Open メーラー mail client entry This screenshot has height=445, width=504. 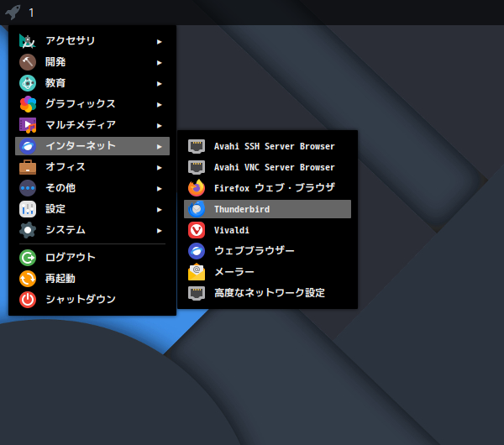pyautogui.click(x=267, y=272)
